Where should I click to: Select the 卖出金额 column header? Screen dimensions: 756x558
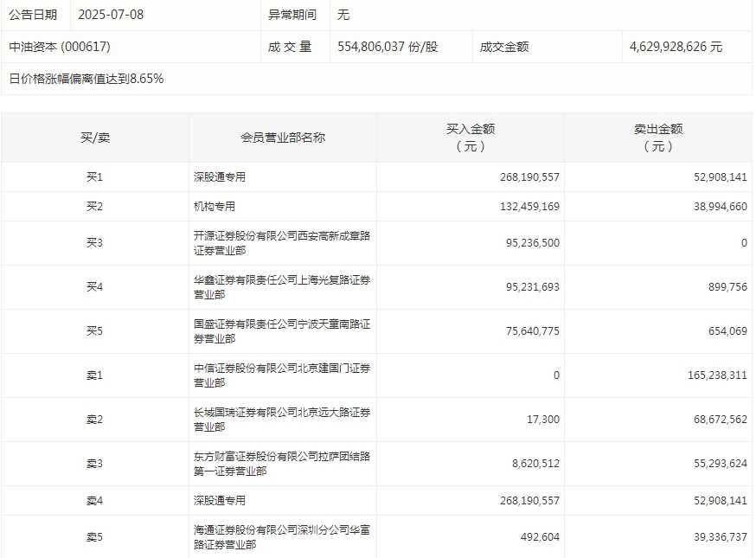point(658,138)
